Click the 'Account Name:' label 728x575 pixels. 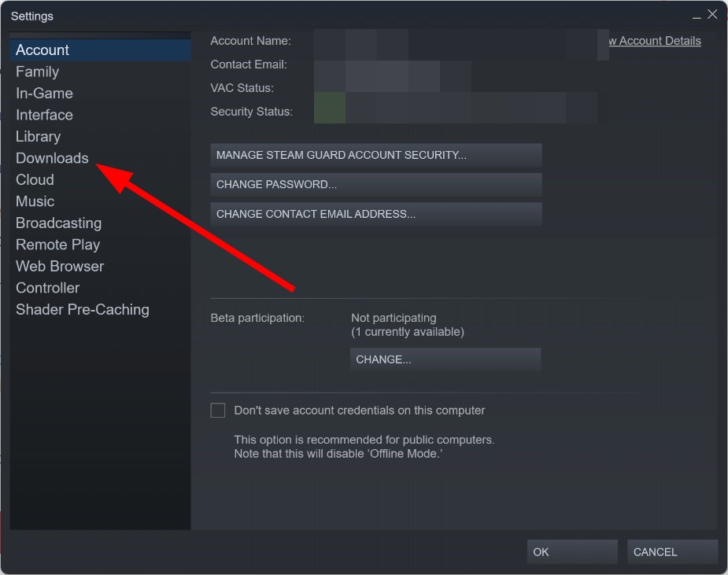pos(251,41)
